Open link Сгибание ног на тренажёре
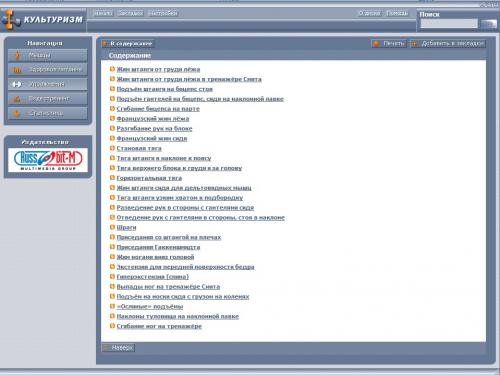The image size is (500, 375). point(159,326)
